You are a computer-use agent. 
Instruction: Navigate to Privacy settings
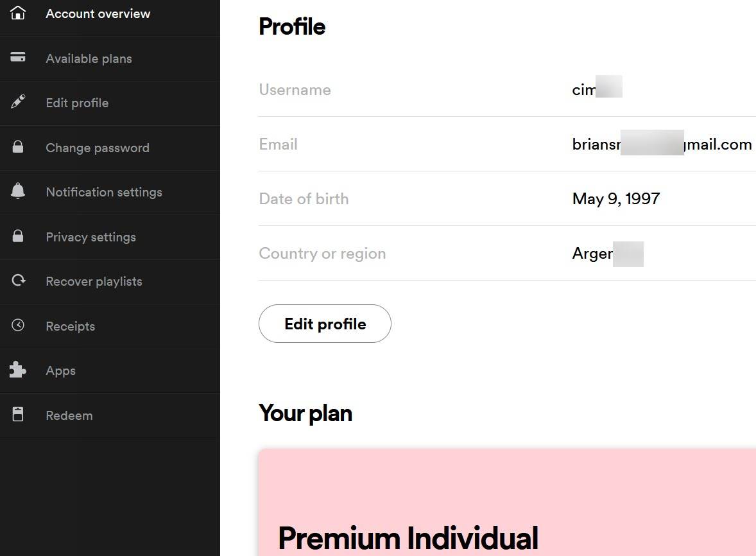tap(90, 237)
